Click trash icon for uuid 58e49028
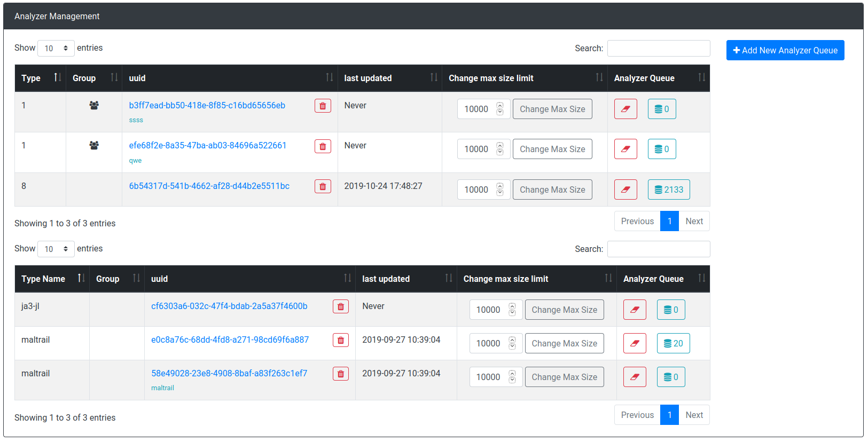The image size is (868, 442). coord(341,374)
